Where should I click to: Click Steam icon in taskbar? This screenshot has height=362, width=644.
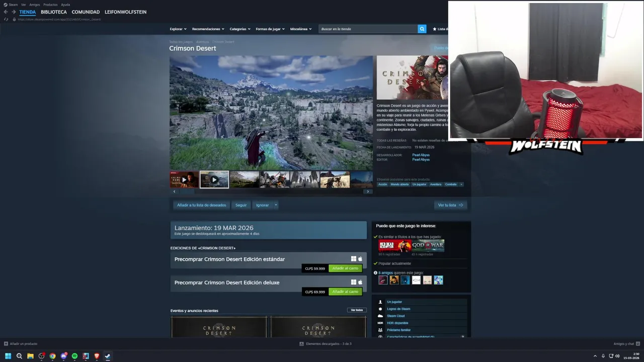pyautogui.click(x=108, y=356)
